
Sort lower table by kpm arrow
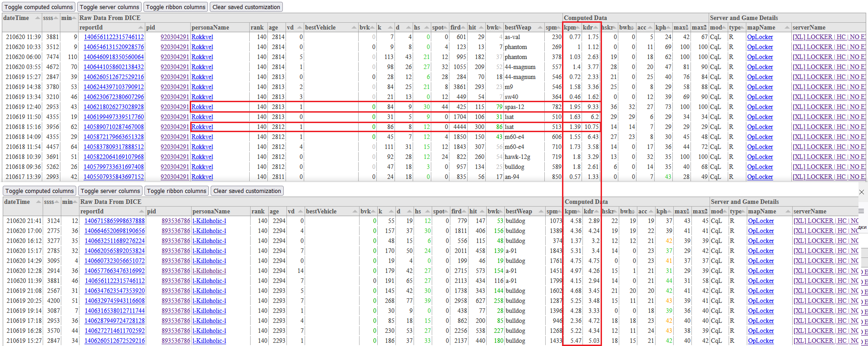click(578, 212)
